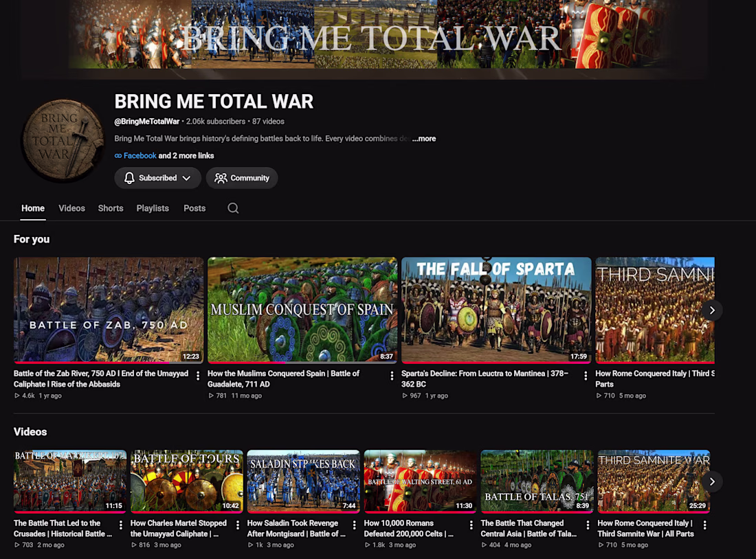Screen dimensions: 756x559
Task: Open options for 10,000 Romans video
Action: pos(471,525)
